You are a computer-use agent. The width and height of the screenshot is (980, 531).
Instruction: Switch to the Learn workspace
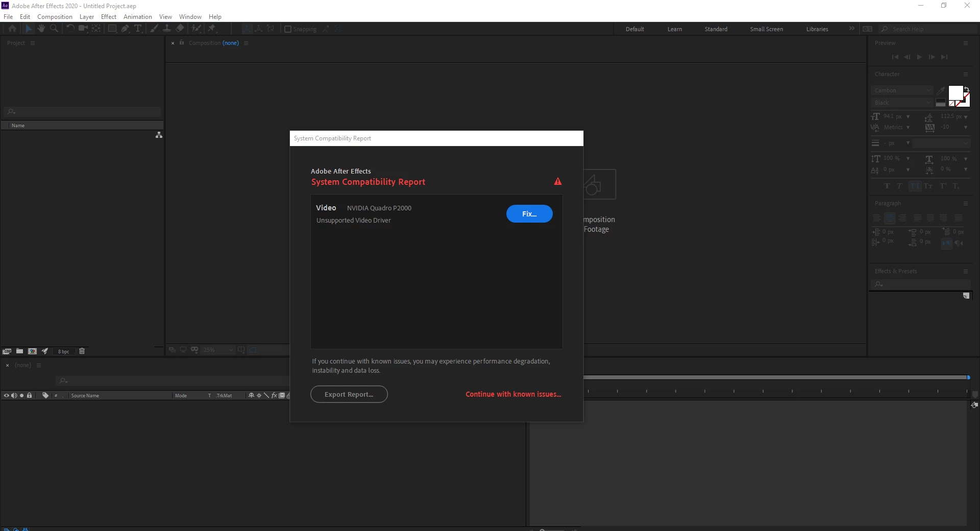pos(675,29)
